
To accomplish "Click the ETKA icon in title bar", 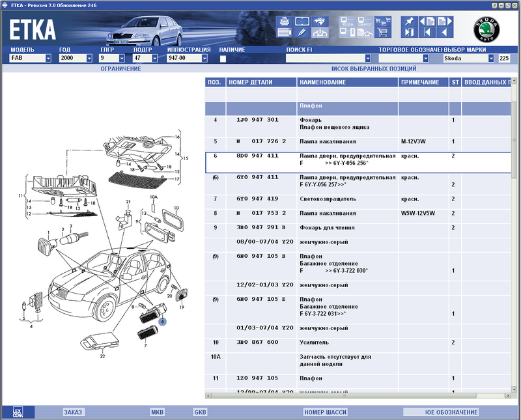I will pos(5,5).
